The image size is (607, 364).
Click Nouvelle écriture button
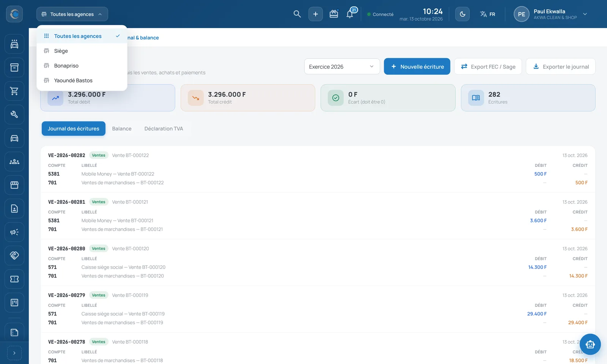[x=417, y=66]
